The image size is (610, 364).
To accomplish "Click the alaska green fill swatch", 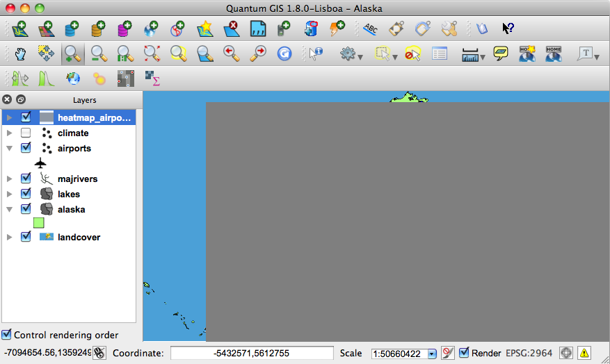I will point(39,223).
